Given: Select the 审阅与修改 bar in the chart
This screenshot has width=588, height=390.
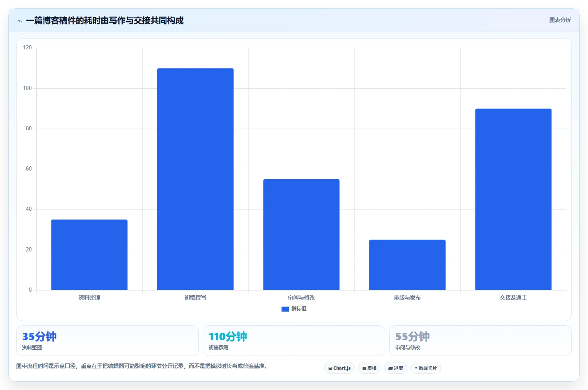Looking at the screenshot, I should 301,234.
